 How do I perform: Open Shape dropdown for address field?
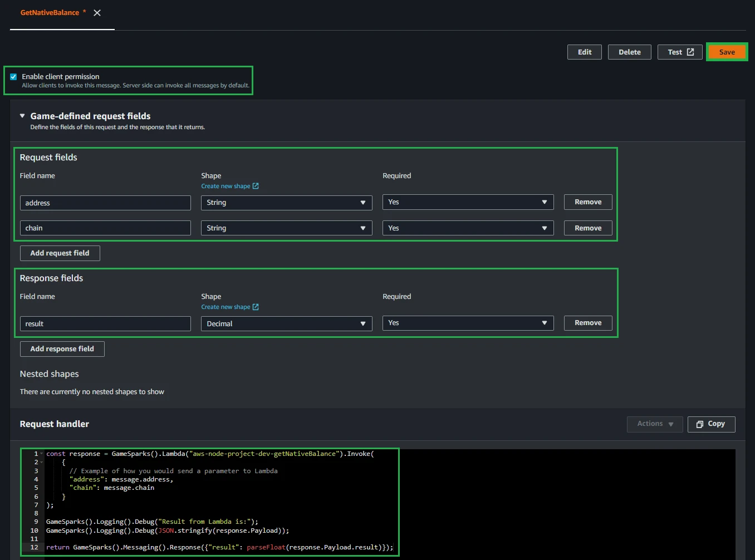pyautogui.click(x=286, y=203)
